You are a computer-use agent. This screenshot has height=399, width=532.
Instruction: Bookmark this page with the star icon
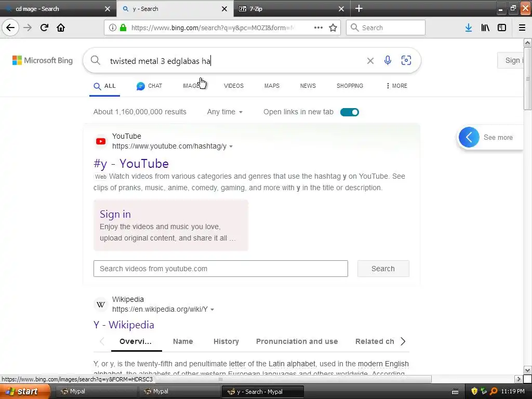click(333, 28)
